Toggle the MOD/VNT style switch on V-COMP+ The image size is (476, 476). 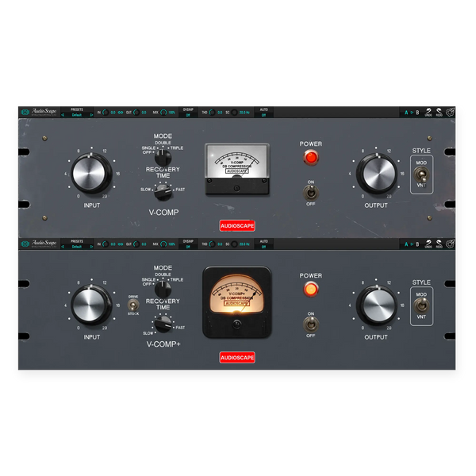click(x=421, y=305)
